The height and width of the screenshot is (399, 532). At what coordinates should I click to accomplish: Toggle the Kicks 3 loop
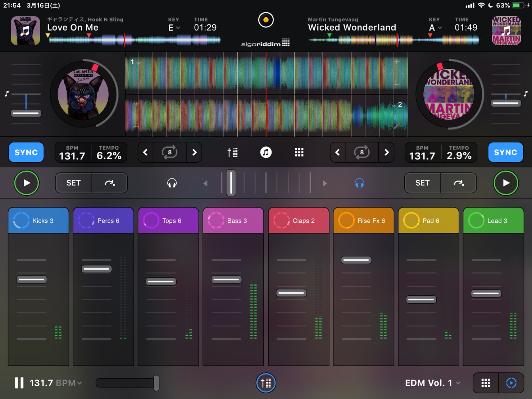21,221
